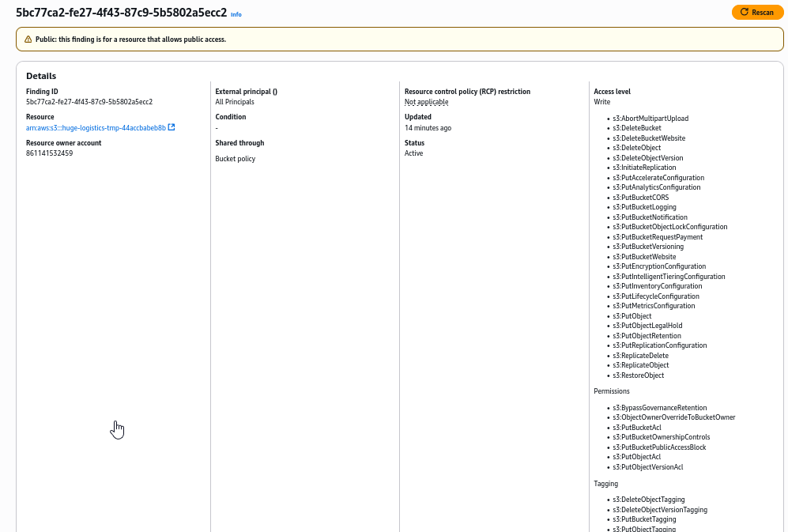Click the s3:PutBucketNotification entry
Screen dimensions: 788x532
650,217
